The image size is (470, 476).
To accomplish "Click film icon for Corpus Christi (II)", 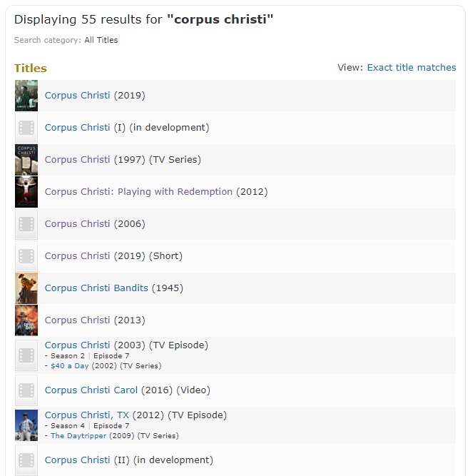I will [x=26, y=460].
